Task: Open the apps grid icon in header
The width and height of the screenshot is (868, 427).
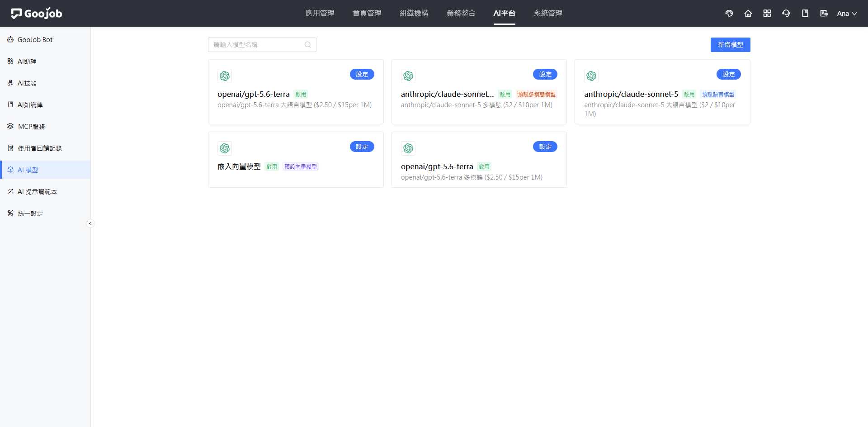Action: pos(767,14)
